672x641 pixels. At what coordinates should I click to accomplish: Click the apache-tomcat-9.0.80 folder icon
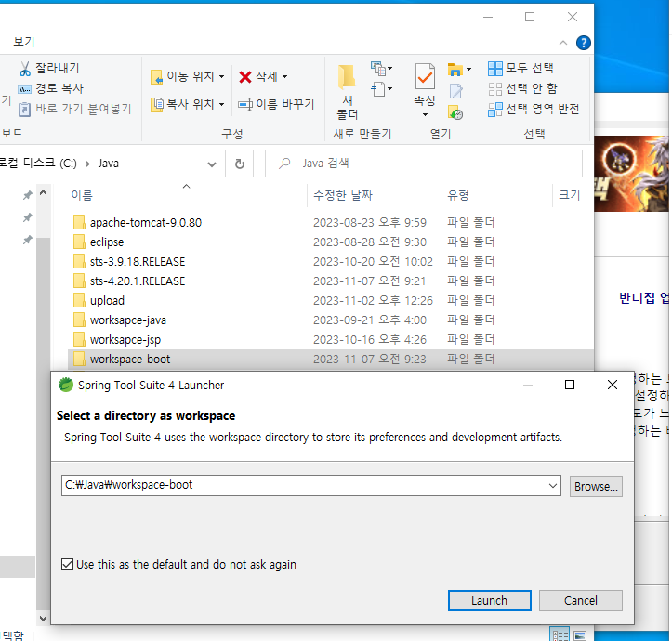pos(79,222)
